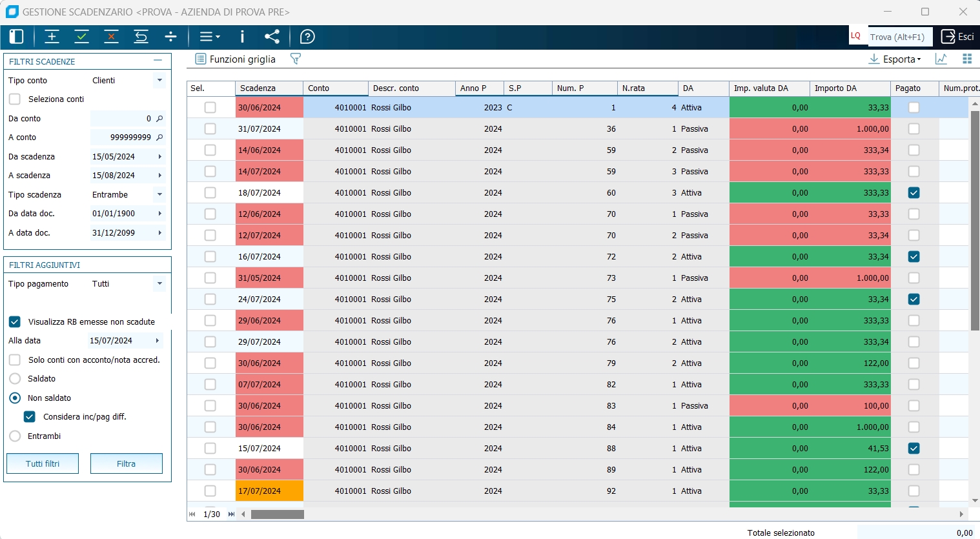
Task: Toggle the side panel icon in toolbar
Action: click(16, 37)
